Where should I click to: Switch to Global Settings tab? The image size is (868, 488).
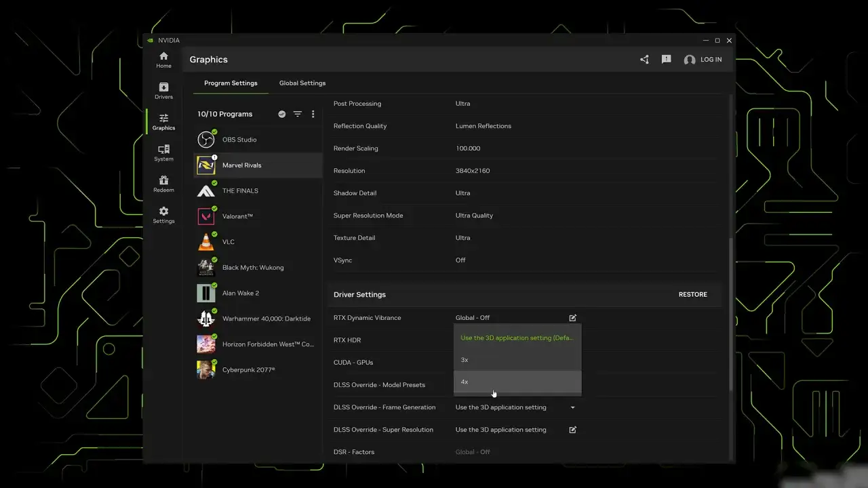pos(302,83)
